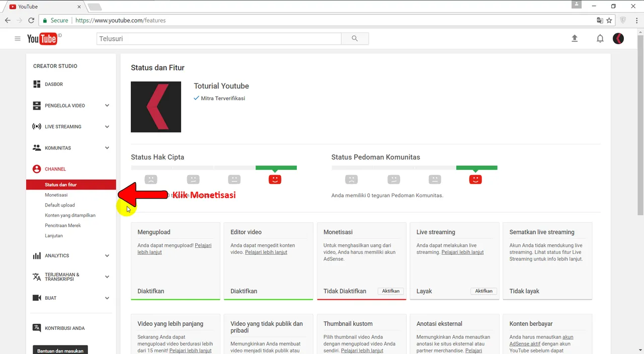Expand the Komunitas chevron
The width and height of the screenshot is (644, 354).
[107, 148]
